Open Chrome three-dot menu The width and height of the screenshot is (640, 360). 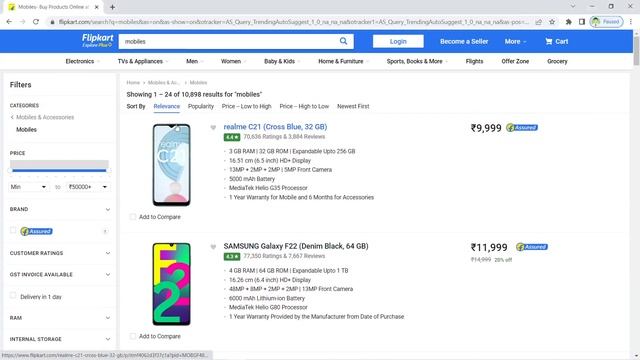coord(631,22)
